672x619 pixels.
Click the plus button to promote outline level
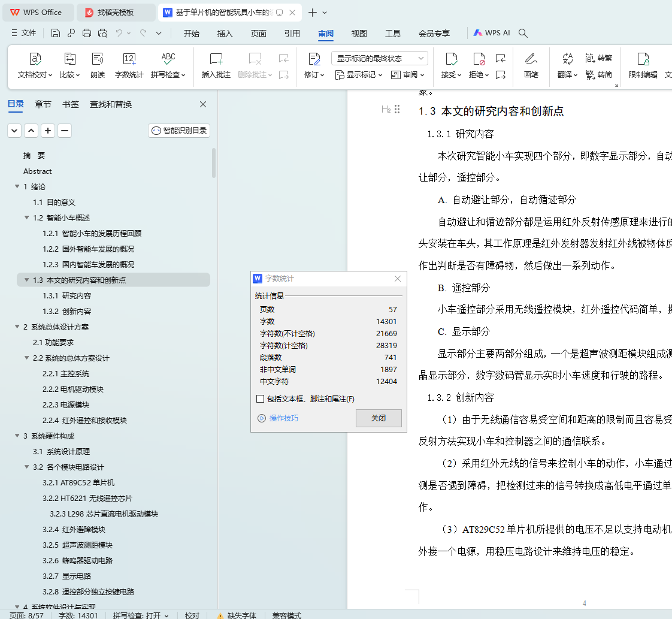(x=48, y=131)
